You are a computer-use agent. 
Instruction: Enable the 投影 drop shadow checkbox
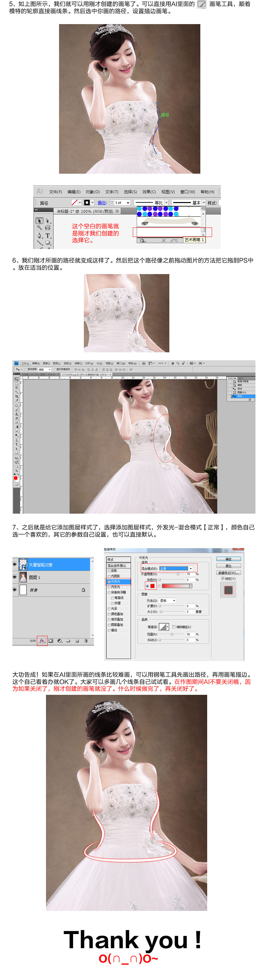coord(109,571)
